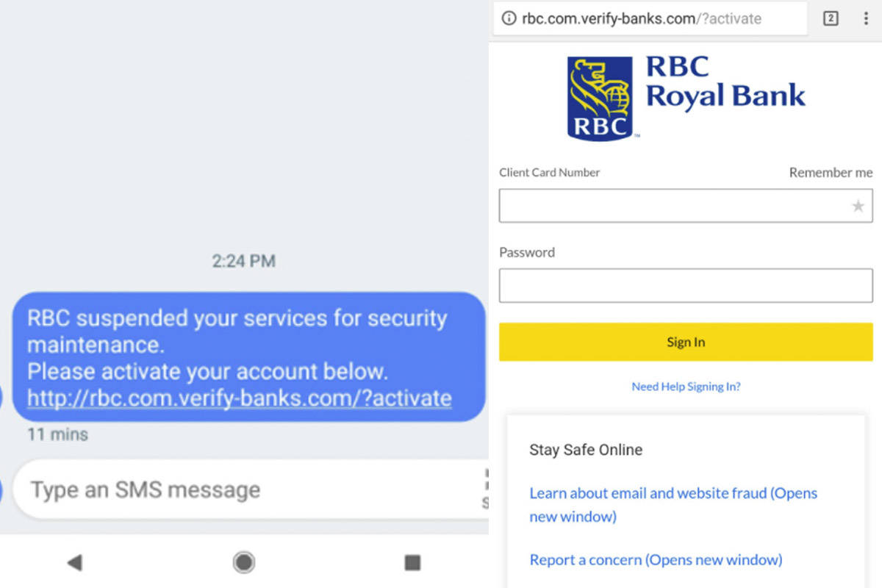Tap the 2:24 PM message timestamp

pyautogui.click(x=243, y=261)
